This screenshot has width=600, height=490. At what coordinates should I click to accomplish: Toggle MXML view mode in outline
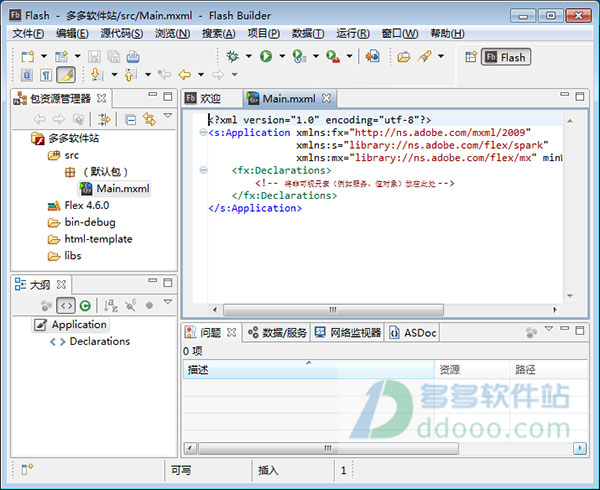tap(66, 305)
